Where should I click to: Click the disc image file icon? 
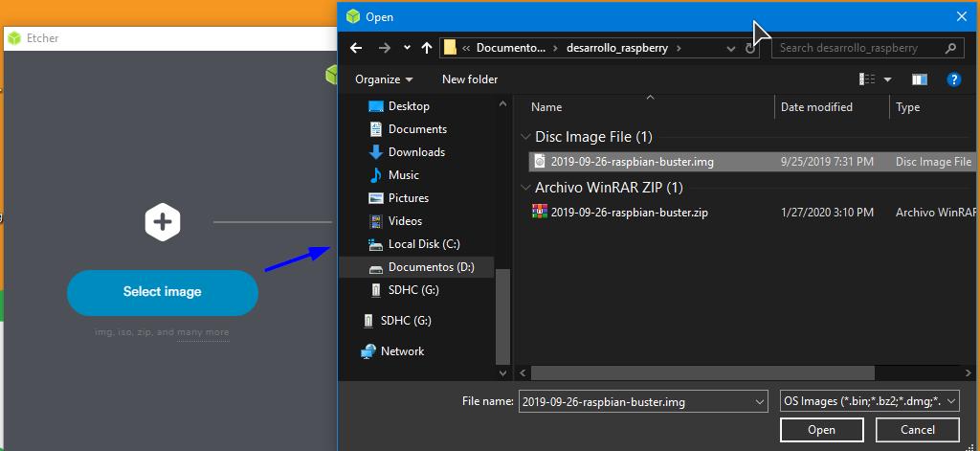click(x=540, y=162)
